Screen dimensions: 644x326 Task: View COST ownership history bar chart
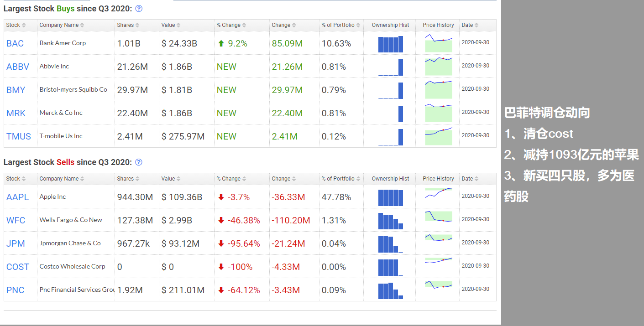pos(391,268)
